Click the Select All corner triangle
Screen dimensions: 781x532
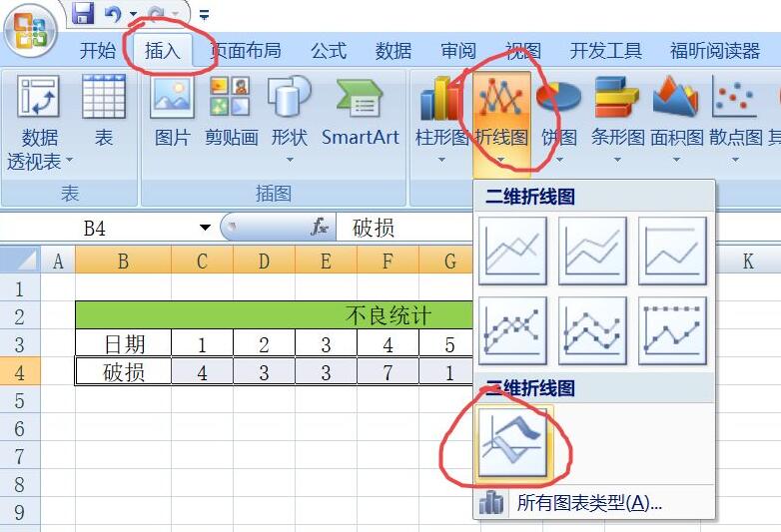20,261
